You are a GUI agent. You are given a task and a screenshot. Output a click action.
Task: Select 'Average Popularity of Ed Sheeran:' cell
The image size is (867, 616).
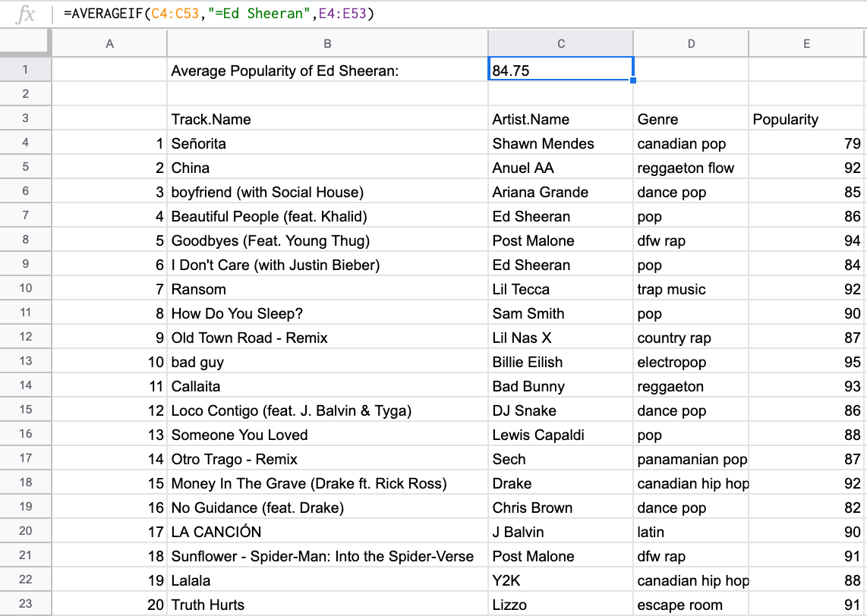(327, 70)
